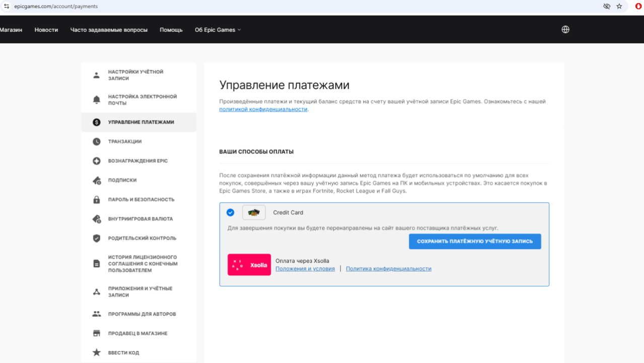This screenshot has height=363, width=644.
Task: Click the Xsolla logo badge
Action: [249, 265]
